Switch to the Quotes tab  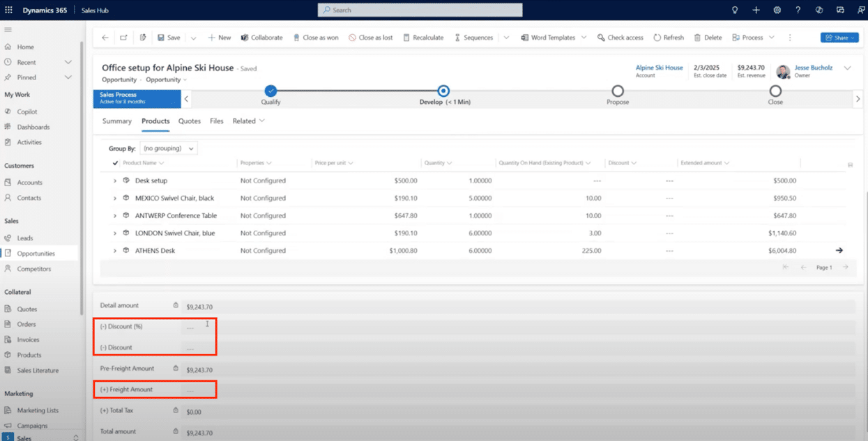(189, 121)
